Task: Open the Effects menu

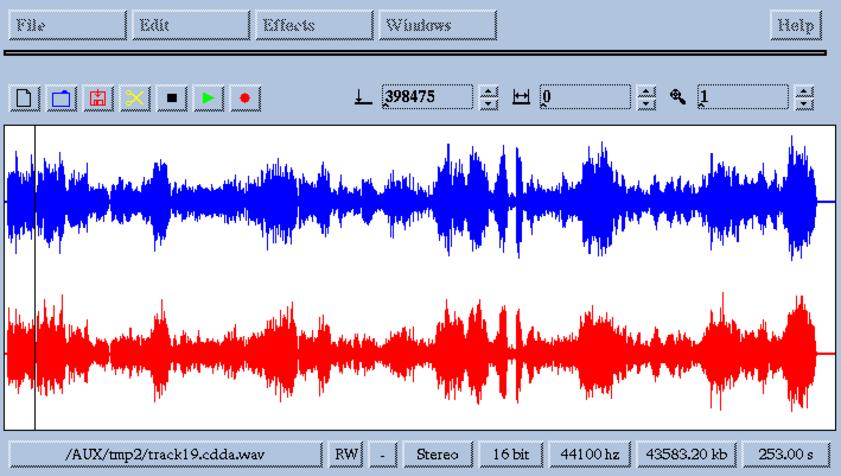Action: [313, 25]
